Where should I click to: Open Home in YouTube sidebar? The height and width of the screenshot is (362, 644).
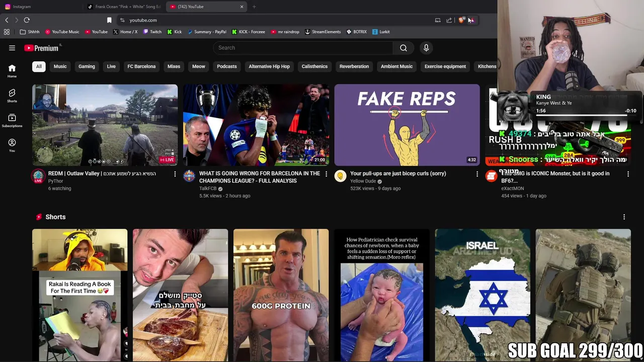coord(12,71)
